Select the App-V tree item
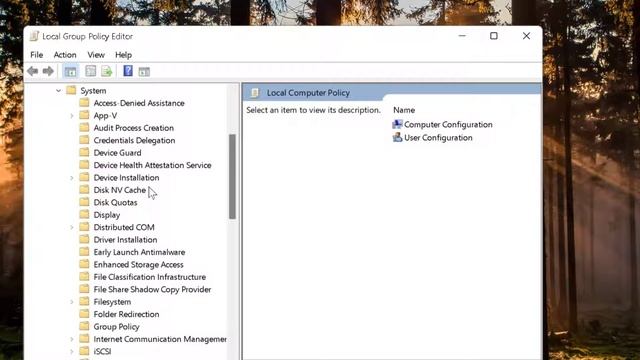640x360 pixels. (x=105, y=116)
